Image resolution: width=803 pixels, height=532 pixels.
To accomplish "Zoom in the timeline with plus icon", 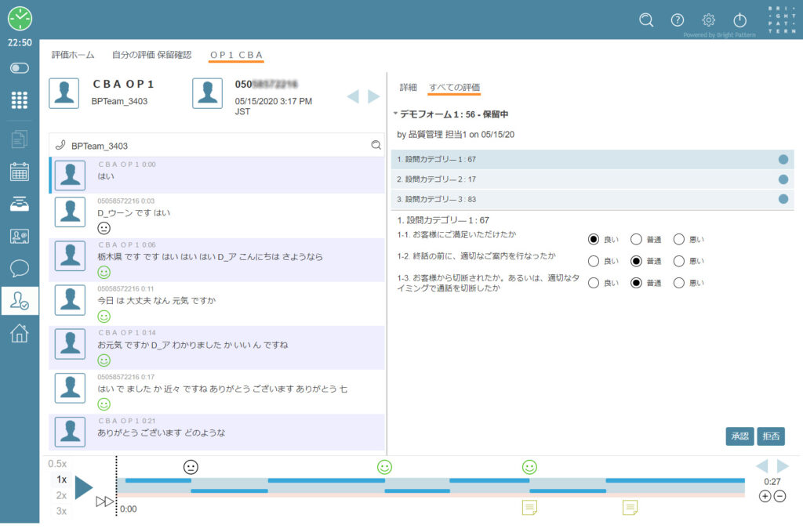I will (x=765, y=496).
